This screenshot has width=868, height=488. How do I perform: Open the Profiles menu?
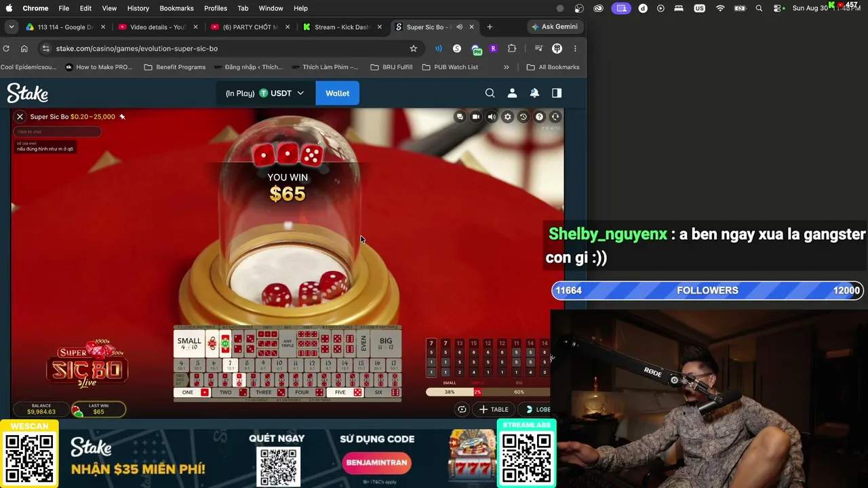pos(216,8)
